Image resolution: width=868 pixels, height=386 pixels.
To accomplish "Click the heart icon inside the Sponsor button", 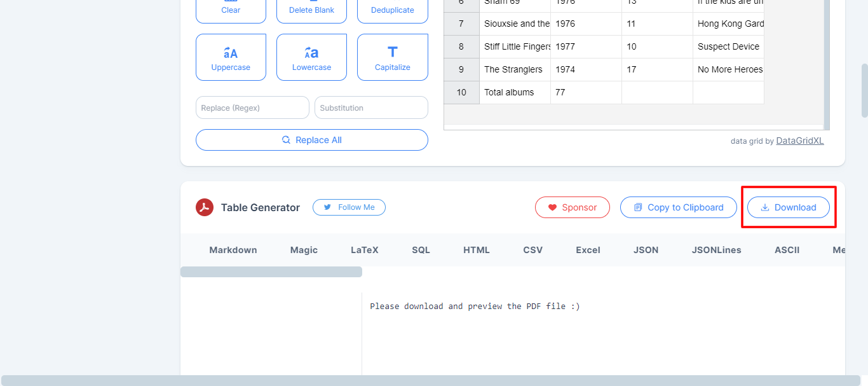I will (552, 207).
